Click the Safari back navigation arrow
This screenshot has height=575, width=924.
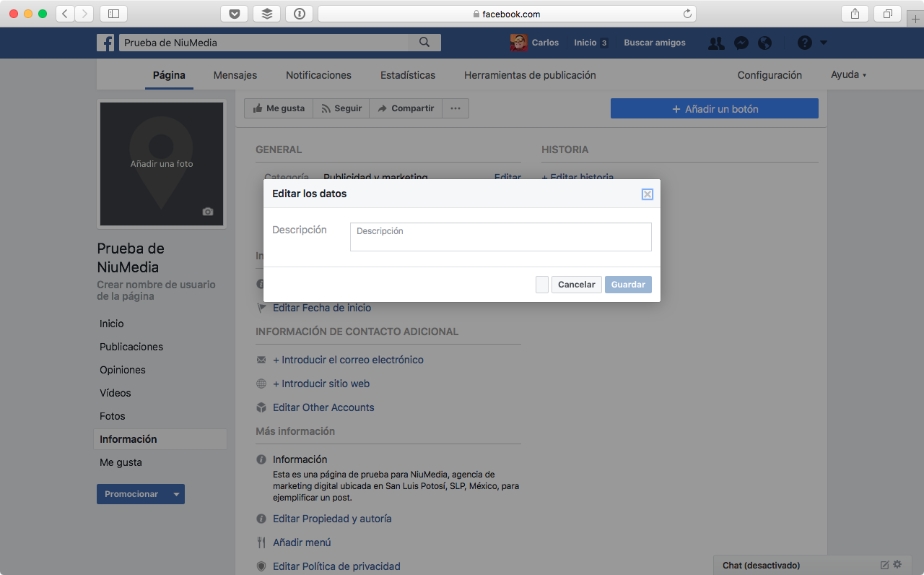[x=66, y=14]
